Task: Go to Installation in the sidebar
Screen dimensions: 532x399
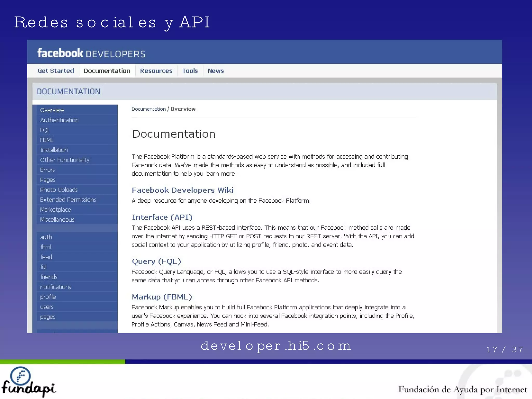Action: 77,150
